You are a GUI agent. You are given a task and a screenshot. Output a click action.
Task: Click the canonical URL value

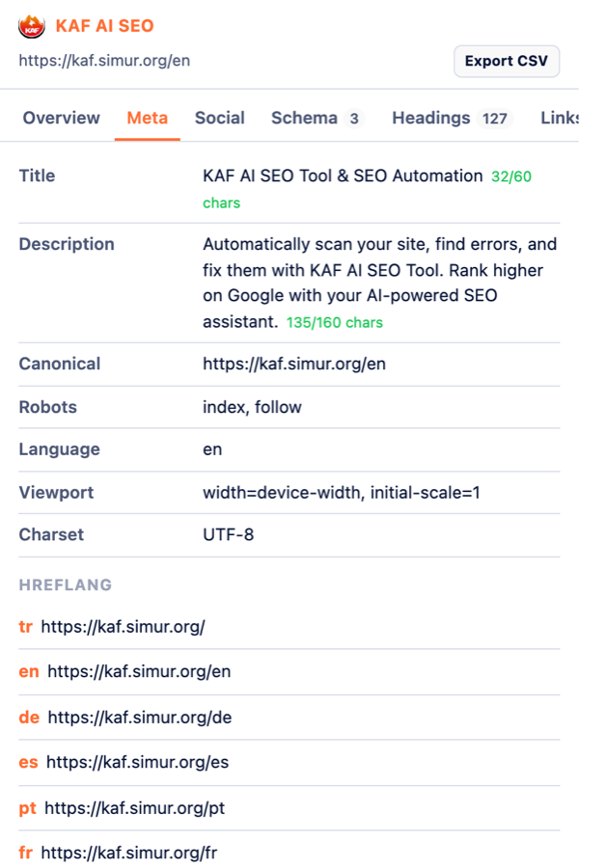click(x=294, y=364)
